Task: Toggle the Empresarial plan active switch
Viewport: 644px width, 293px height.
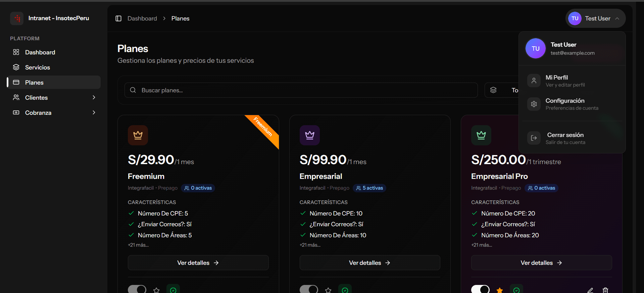Action: point(309,289)
